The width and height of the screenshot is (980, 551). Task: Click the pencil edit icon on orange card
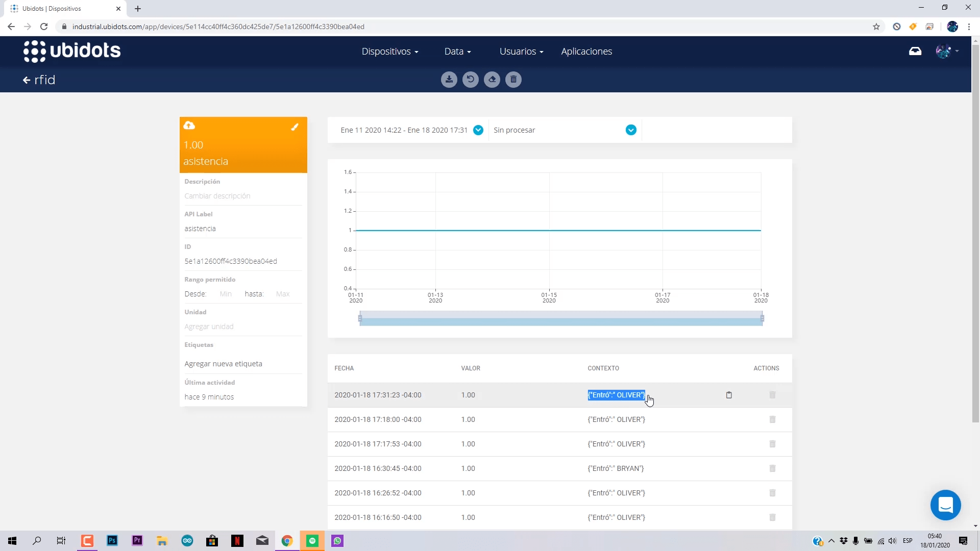[295, 127]
